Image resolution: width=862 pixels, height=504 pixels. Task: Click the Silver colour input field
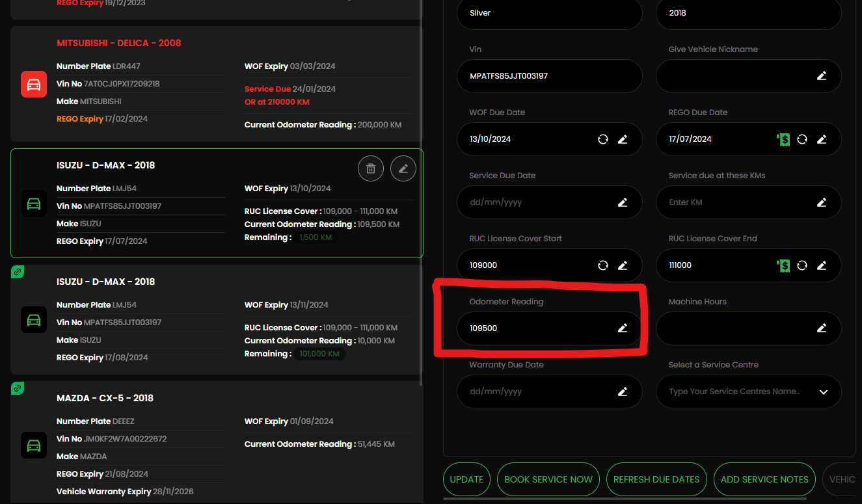(x=550, y=13)
